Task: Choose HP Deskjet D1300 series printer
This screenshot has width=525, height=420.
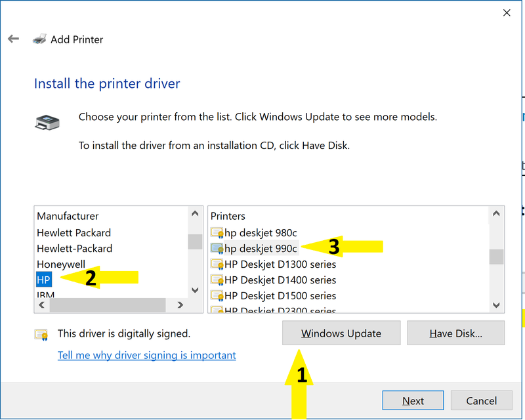Action: (280, 264)
